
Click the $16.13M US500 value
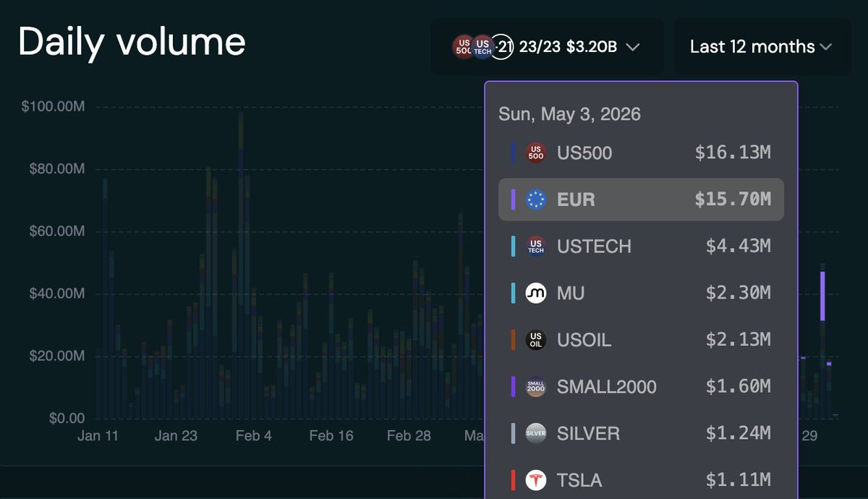733,153
